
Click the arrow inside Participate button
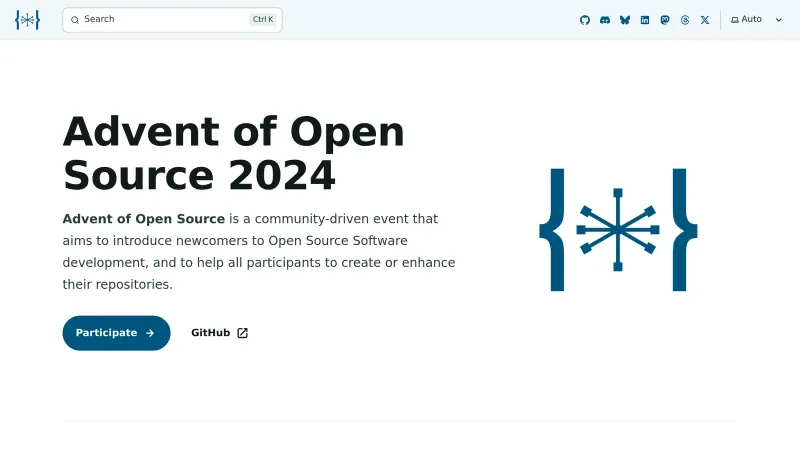(150, 333)
